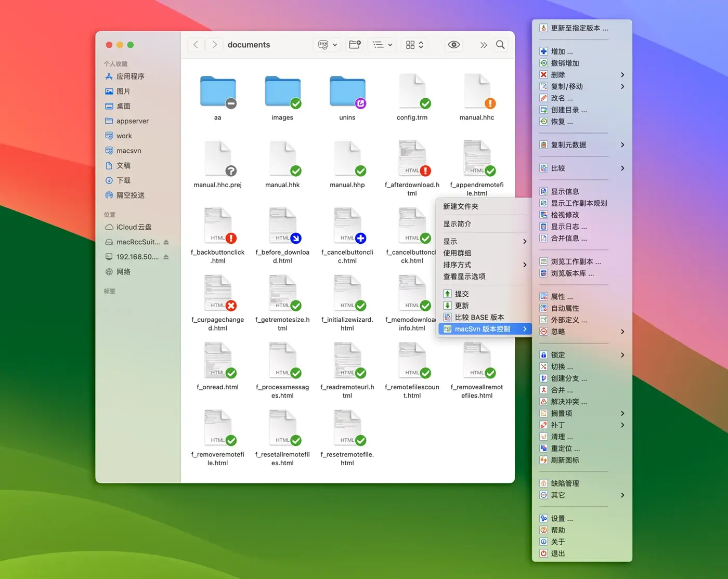Open the 比较 (Compare) submenu chevron
The width and height of the screenshot is (728, 579).
pyautogui.click(x=622, y=168)
